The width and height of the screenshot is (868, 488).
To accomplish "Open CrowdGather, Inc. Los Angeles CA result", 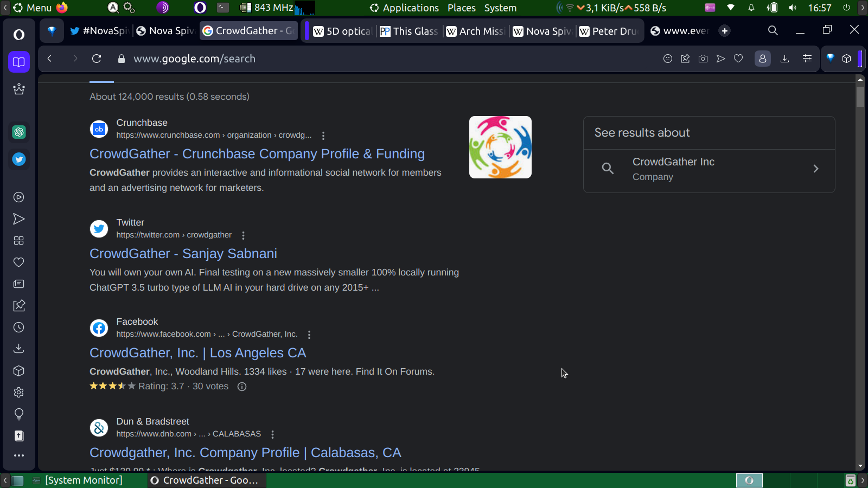I will point(198,353).
